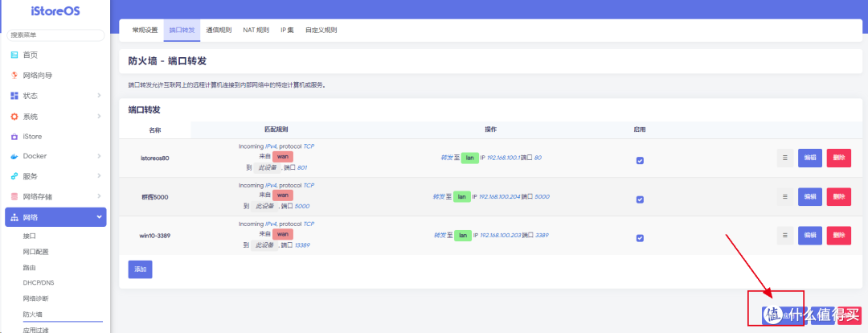Click the external port 13389 value
Screen dimensions: 868x333
pos(302,245)
